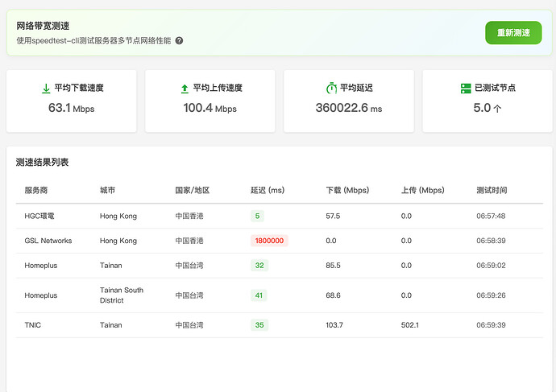Click 中国台湾 in the TNIC row
The image size is (556, 392).
tap(189, 325)
